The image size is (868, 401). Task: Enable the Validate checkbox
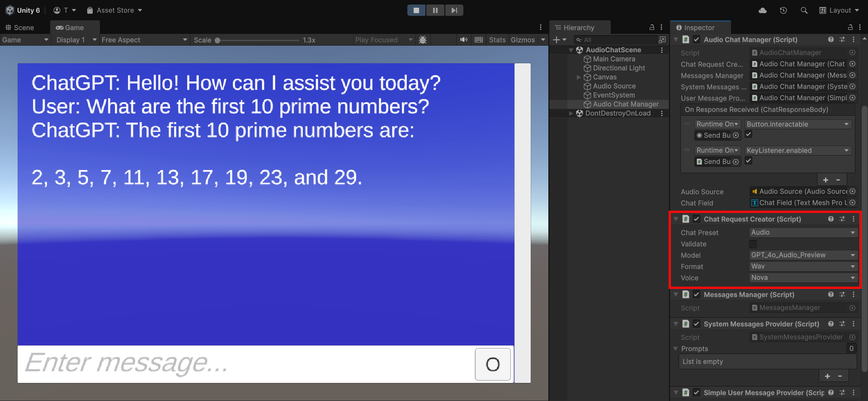753,244
